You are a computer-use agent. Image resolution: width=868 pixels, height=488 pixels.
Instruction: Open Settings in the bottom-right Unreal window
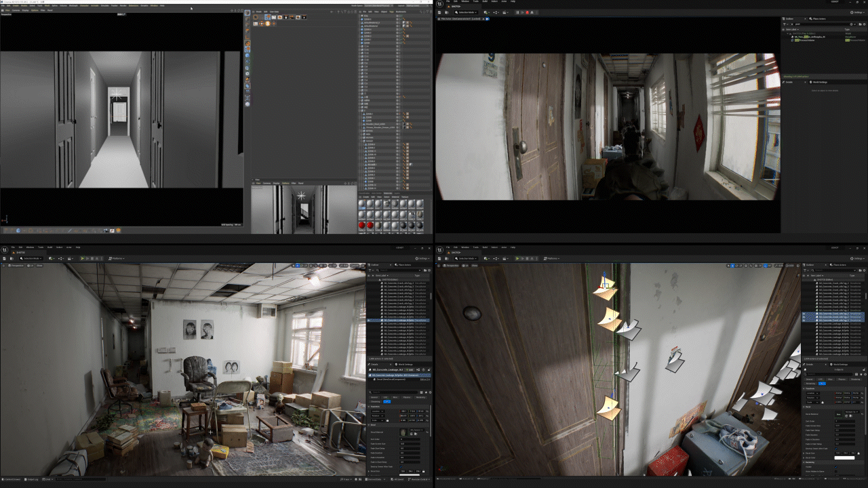[x=856, y=258]
